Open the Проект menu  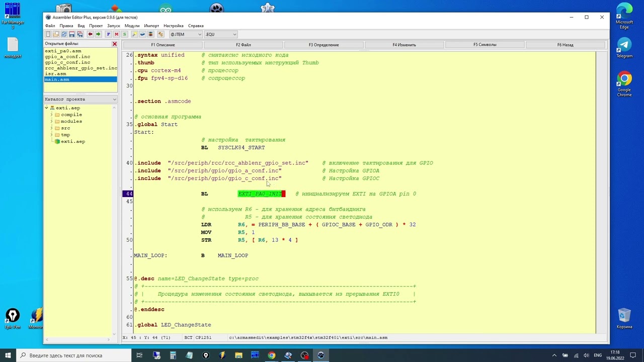coord(96,26)
